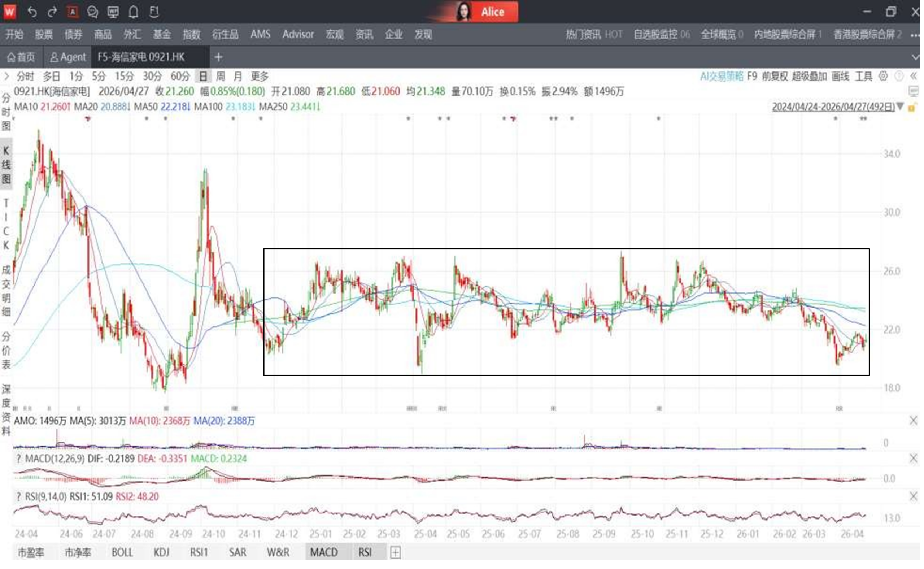Viewport: 924px width, 569px height.
Task: Close the MACD indicator panel
Action: coord(913,459)
